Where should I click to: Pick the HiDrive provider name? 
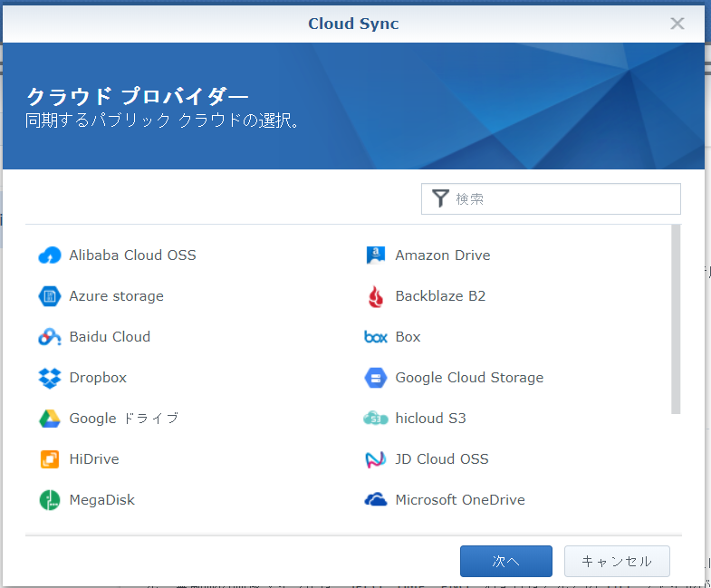[94, 459]
